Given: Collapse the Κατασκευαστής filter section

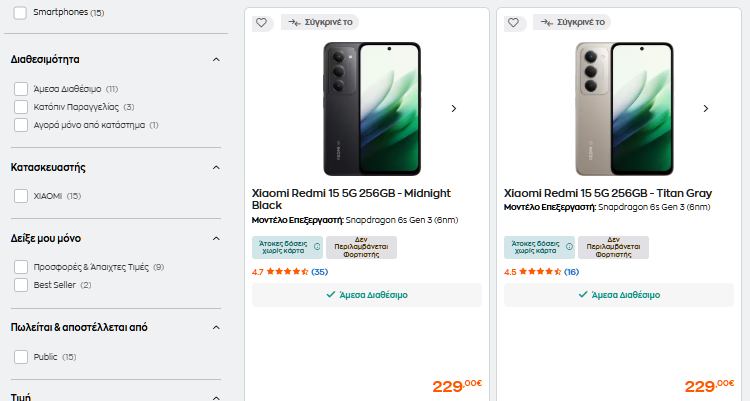Looking at the screenshot, I should coord(216,167).
